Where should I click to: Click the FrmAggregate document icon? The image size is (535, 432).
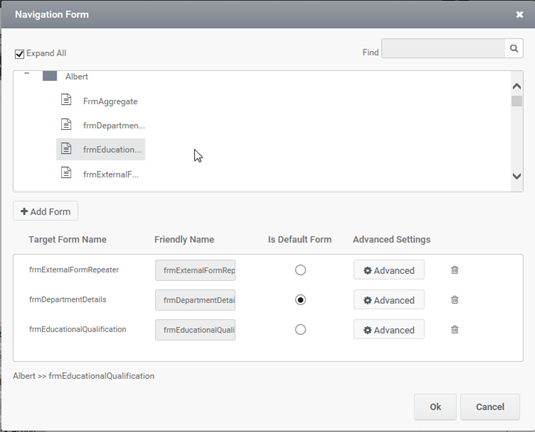point(66,100)
